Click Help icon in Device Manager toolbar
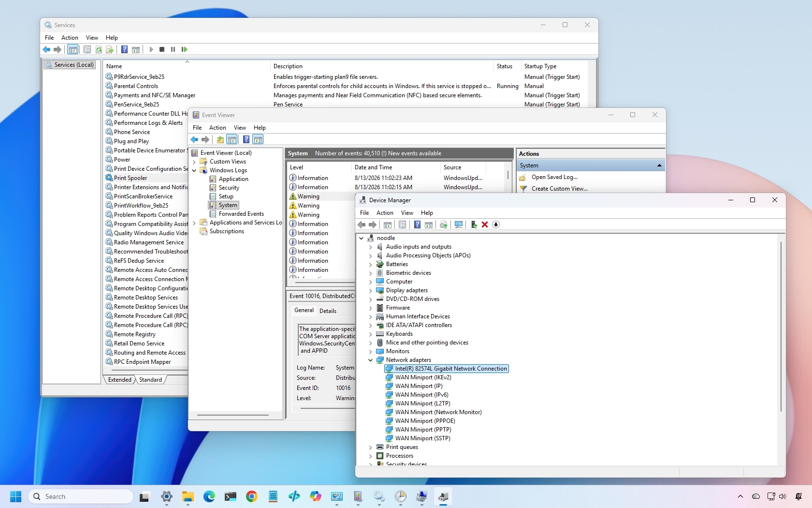The height and width of the screenshot is (508, 812). click(x=417, y=224)
